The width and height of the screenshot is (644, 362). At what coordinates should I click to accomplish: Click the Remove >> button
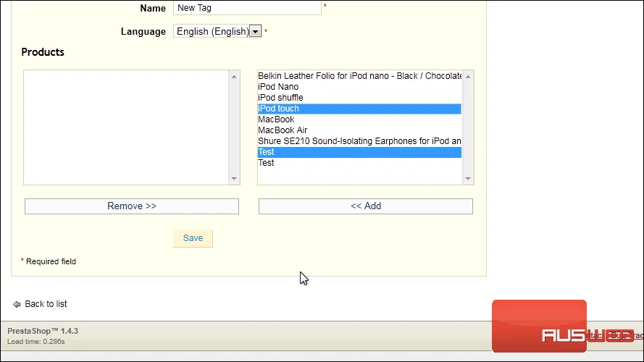point(132,206)
